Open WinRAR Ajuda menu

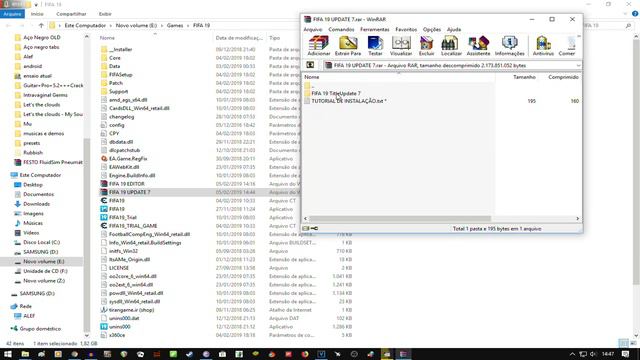pos(453,29)
